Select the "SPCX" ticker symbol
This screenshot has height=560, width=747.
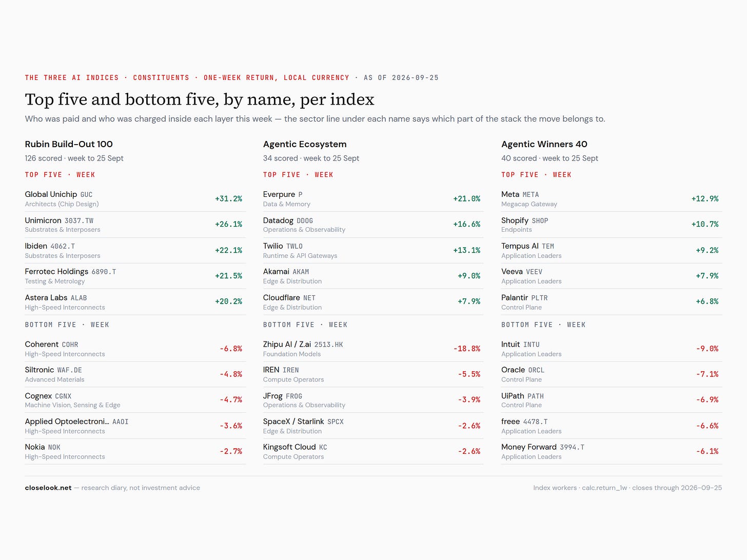336,422
